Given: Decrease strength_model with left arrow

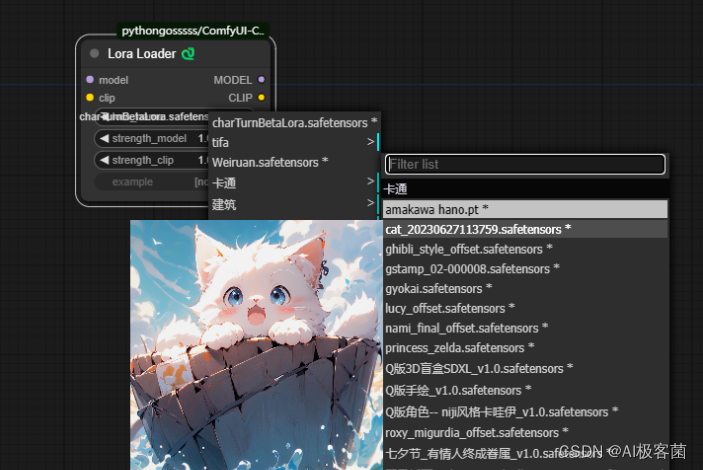Looking at the screenshot, I should point(104,138).
